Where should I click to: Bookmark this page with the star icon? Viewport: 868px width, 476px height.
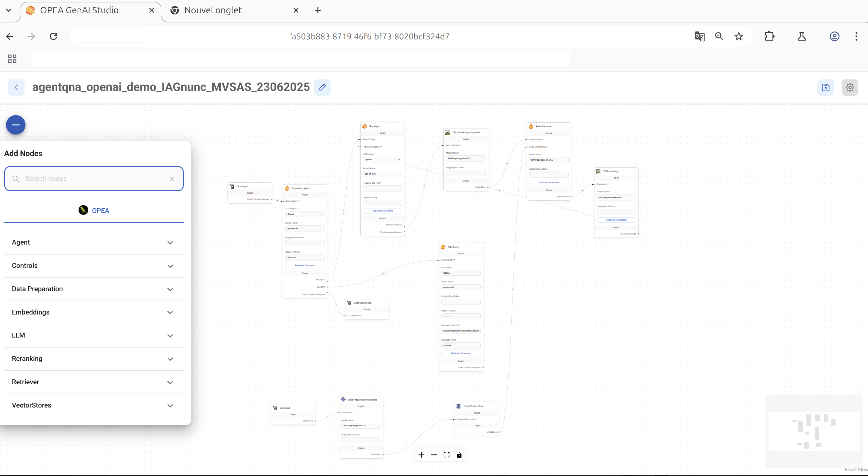pyautogui.click(x=738, y=36)
